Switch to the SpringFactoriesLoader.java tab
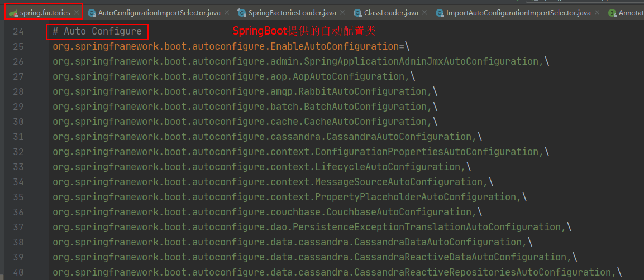 pos(292,13)
